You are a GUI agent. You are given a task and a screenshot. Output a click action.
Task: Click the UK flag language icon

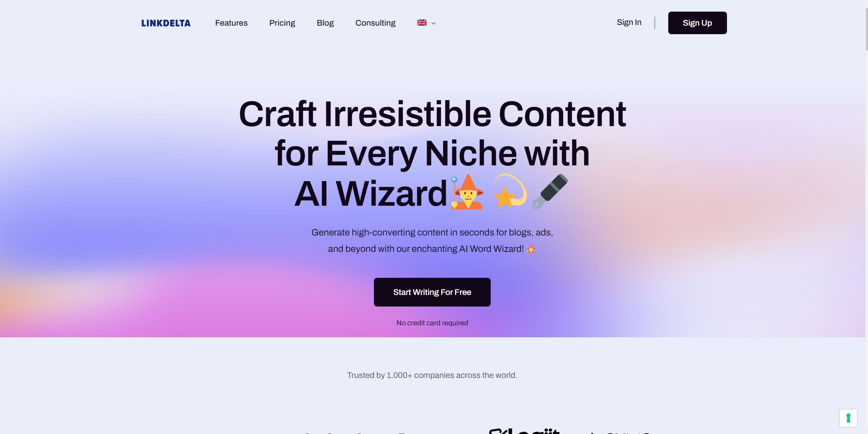click(422, 23)
